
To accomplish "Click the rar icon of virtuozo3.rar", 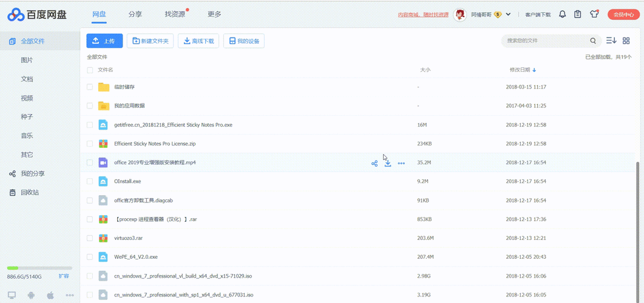I will [x=103, y=238].
